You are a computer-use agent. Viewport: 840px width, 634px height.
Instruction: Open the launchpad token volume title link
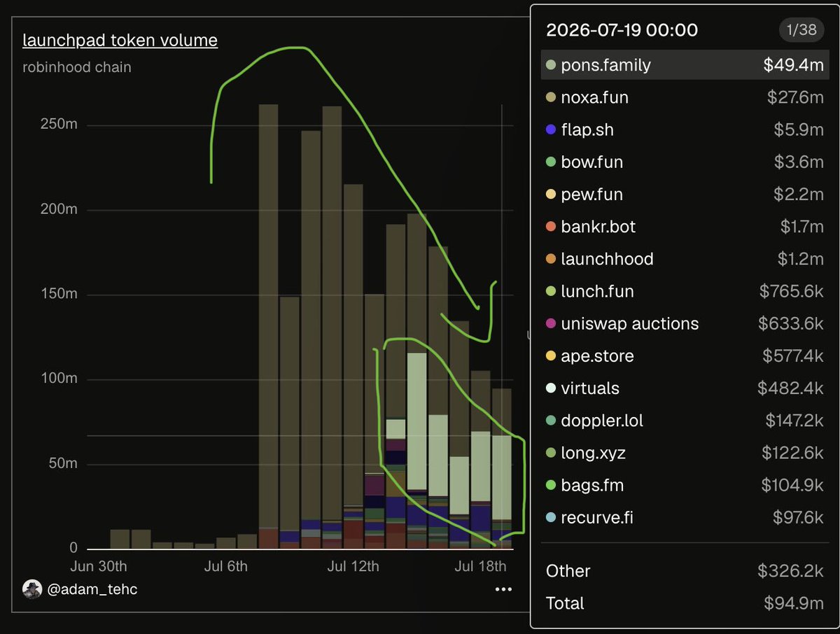click(120, 41)
